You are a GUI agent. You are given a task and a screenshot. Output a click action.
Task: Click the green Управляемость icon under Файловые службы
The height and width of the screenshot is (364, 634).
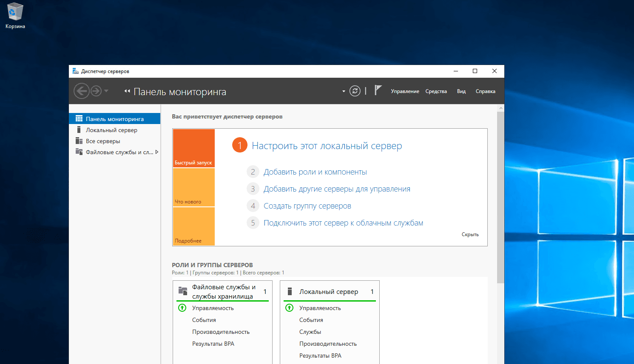click(x=182, y=308)
